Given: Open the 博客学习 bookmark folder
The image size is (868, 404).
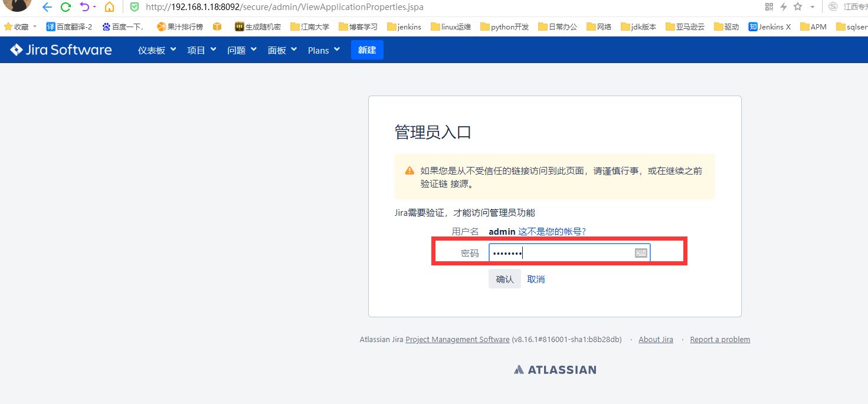Looking at the screenshot, I should 358,27.
